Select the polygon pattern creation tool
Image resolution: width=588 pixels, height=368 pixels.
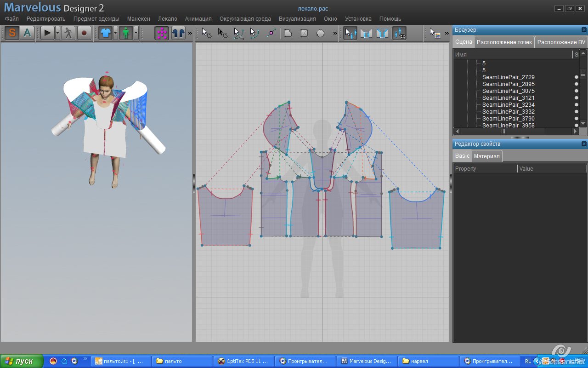tap(288, 33)
